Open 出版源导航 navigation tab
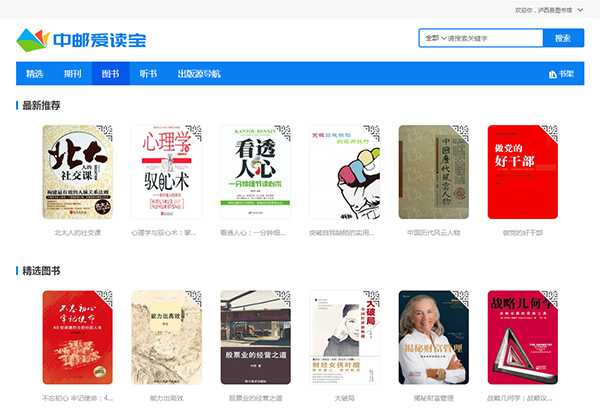Screen dimensions: 600x419 pyautogui.click(x=199, y=73)
